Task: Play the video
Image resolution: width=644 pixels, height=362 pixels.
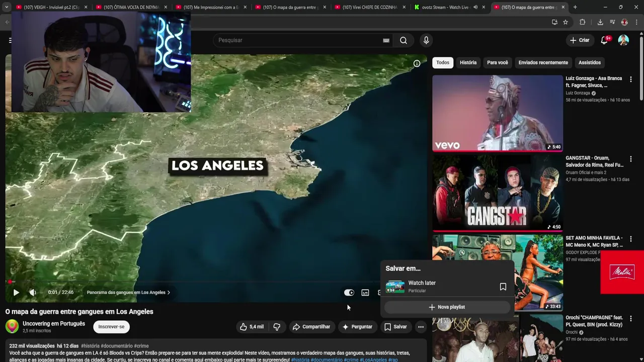Action: 16,292
